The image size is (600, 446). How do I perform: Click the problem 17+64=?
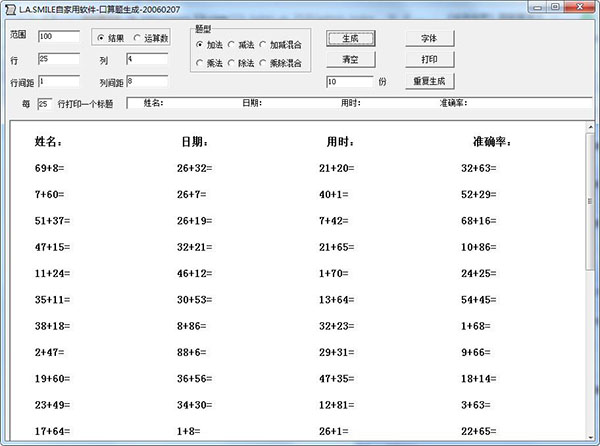click(52, 431)
